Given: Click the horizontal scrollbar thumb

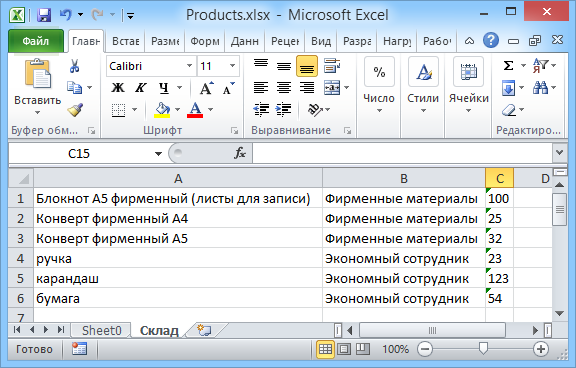Looking at the screenshot, I should tap(432, 331).
